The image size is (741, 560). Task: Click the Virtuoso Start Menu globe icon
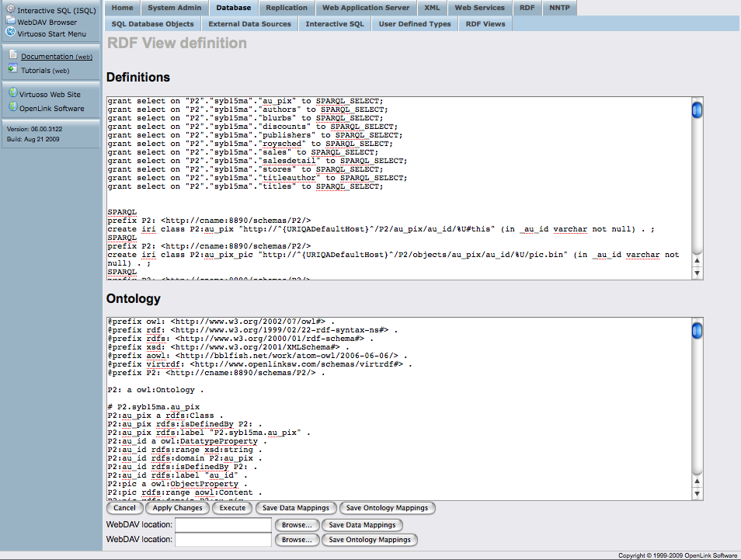[11, 33]
